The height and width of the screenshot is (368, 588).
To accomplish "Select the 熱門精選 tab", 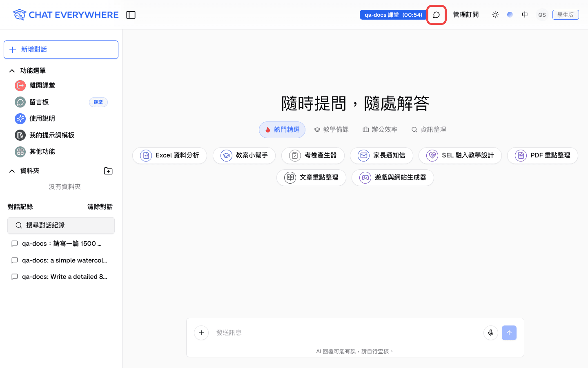I will click(x=282, y=130).
